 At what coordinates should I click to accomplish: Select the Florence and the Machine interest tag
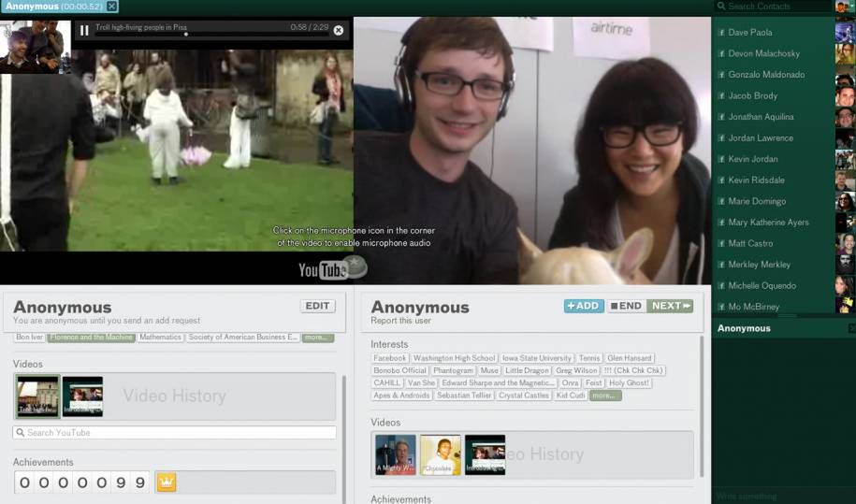click(x=91, y=337)
